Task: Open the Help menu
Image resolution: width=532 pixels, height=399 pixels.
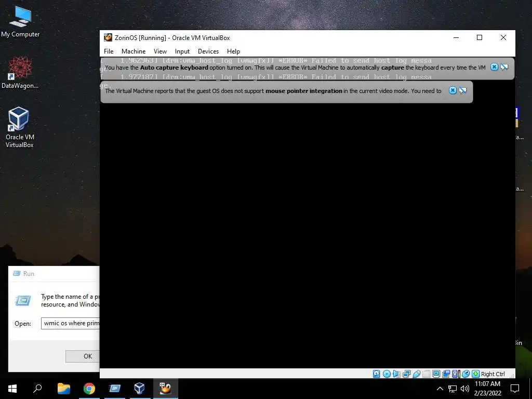Action: pyautogui.click(x=233, y=51)
